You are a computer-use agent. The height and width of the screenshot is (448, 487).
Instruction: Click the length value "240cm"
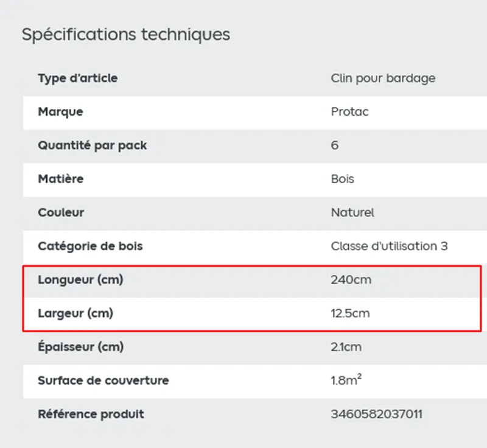pos(351,280)
